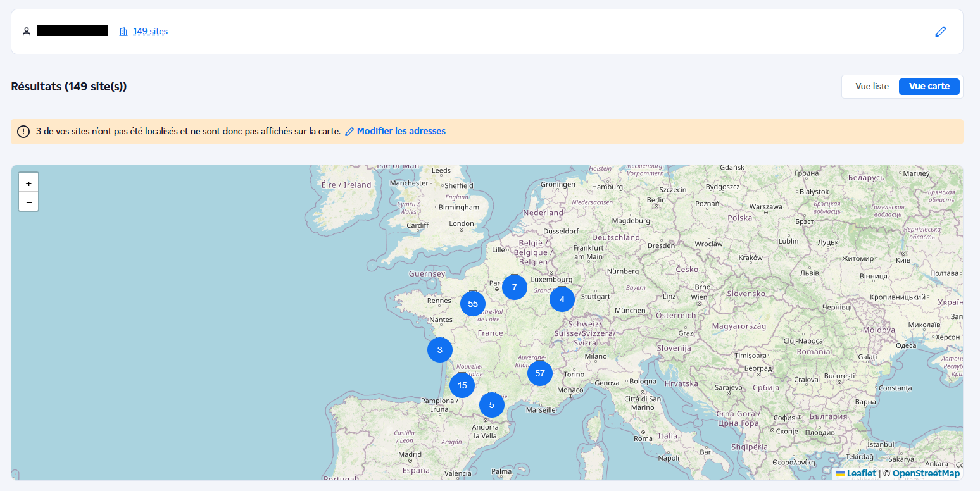
Task: Click the user profile icon
Action: pos(27,32)
